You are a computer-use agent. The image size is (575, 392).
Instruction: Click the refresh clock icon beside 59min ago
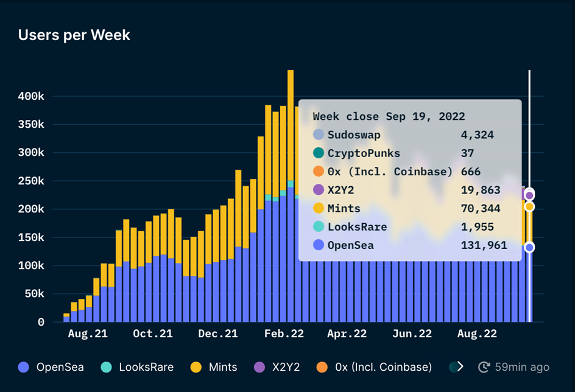pyautogui.click(x=484, y=367)
